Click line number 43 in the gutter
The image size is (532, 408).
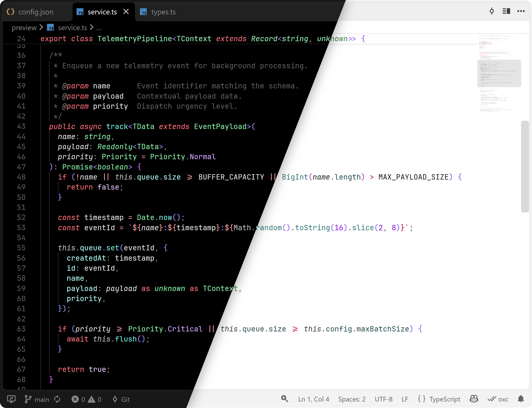coord(21,126)
